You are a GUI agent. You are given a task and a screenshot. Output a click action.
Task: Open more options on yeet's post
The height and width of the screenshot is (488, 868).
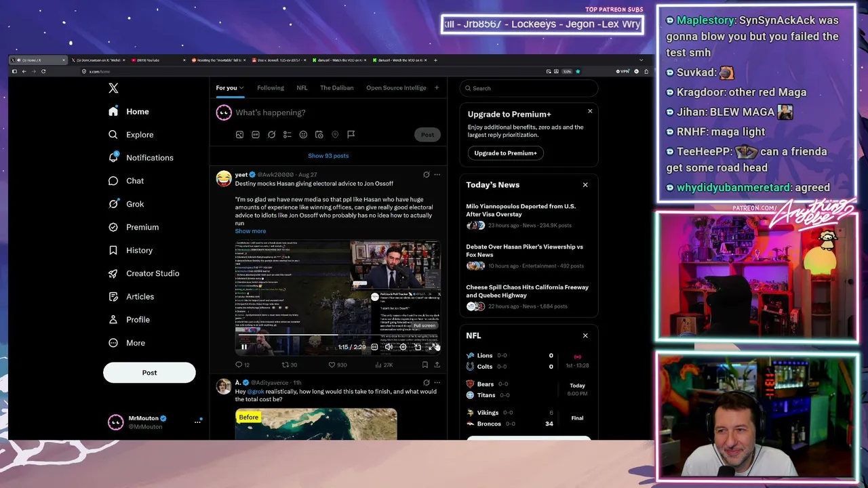click(x=437, y=175)
